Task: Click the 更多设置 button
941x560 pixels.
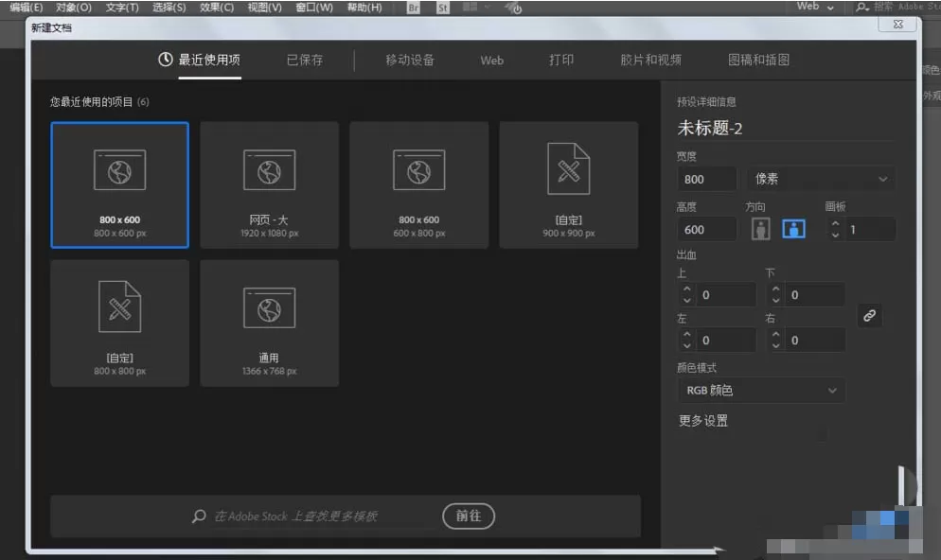Action: tap(702, 421)
